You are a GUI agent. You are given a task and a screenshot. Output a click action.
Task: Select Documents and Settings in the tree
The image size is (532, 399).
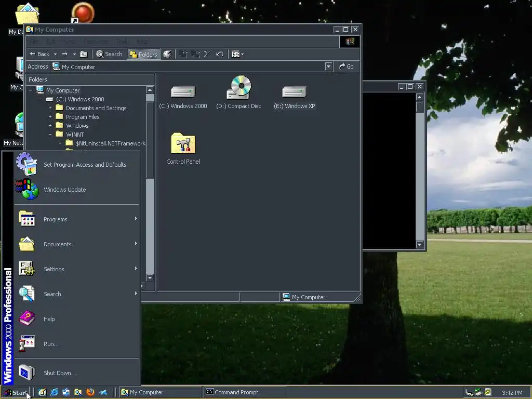tap(96, 108)
